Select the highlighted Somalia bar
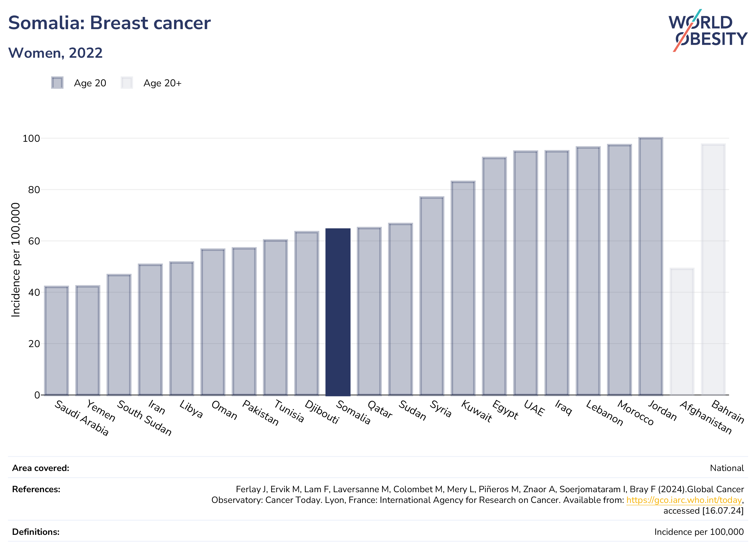Image resolution: width=756 pixels, height=555 pixels. [x=338, y=312]
